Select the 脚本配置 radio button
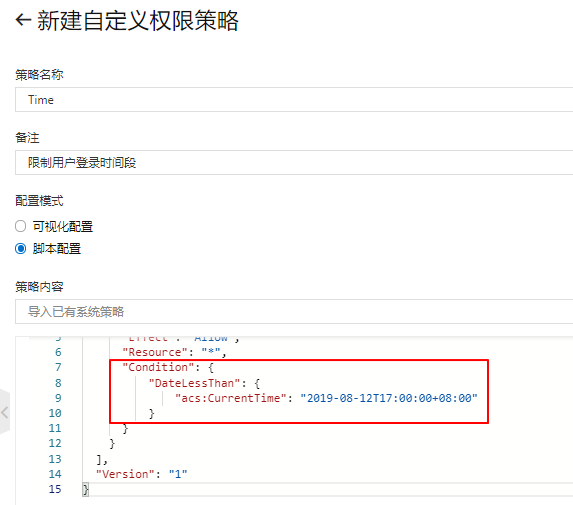Viewport: 573px width, 505px height. coord(20,248)
